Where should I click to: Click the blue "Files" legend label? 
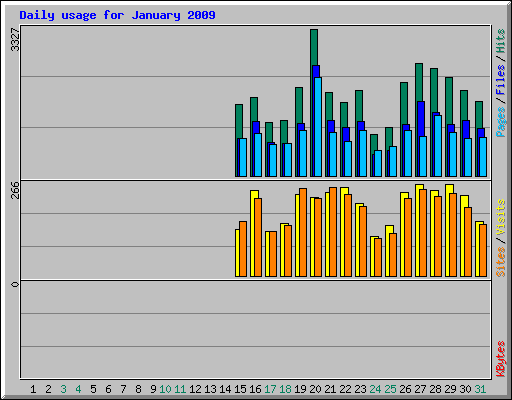[x=500, y=80]
